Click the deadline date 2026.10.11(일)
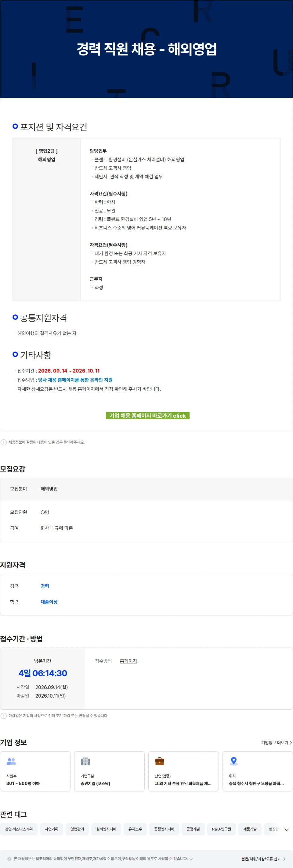293x868 pixels. [51, 695]
